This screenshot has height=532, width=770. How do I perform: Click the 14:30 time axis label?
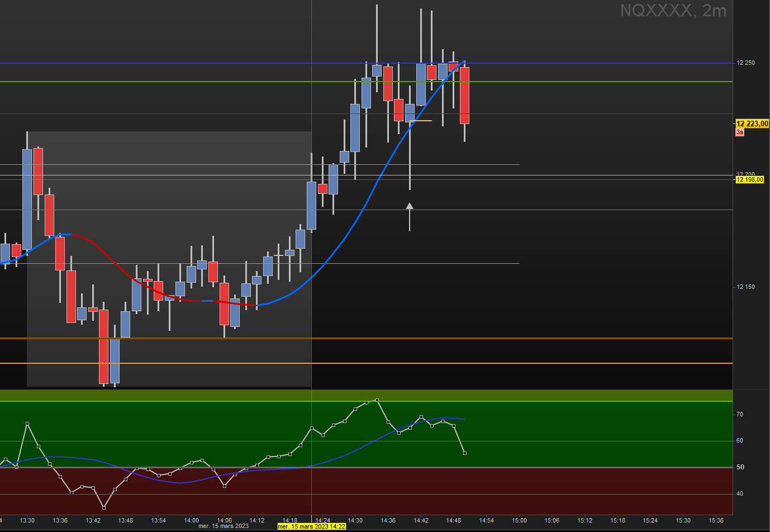tap(355, 520)
